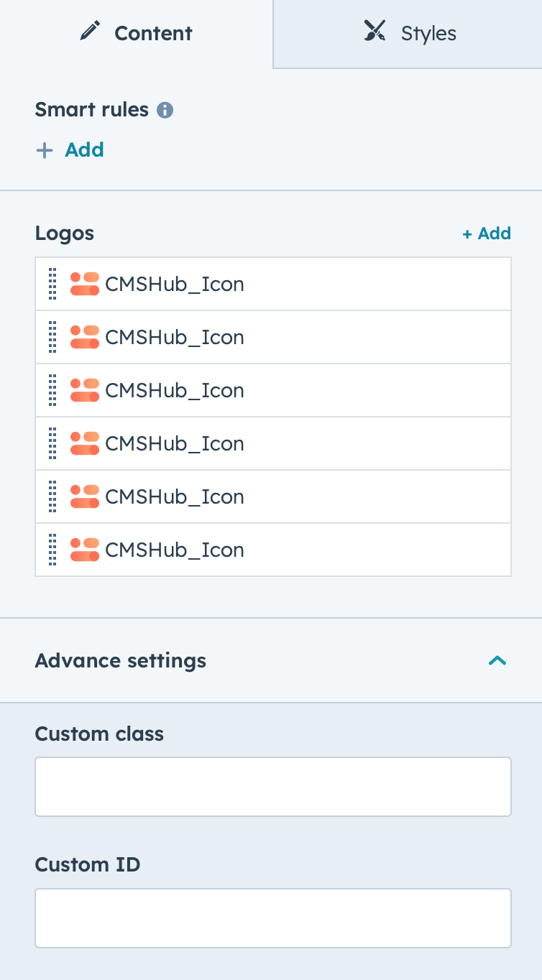
Task: Add a new smart rule
Action: (70, 150)
